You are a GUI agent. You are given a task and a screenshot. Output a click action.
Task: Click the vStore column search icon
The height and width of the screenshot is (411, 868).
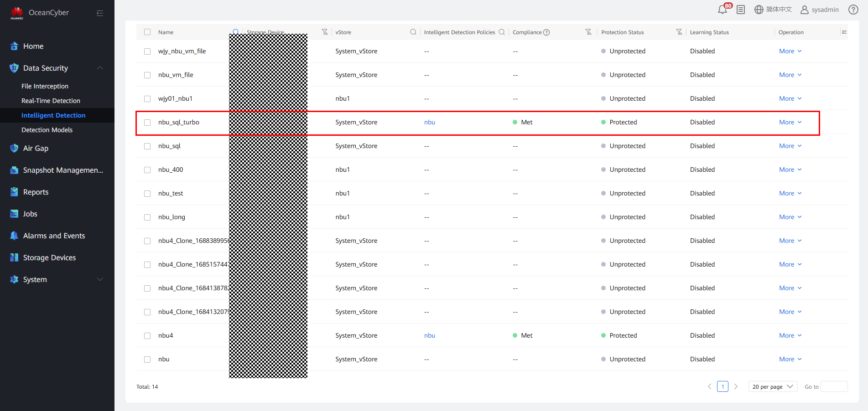pos(413,32)
